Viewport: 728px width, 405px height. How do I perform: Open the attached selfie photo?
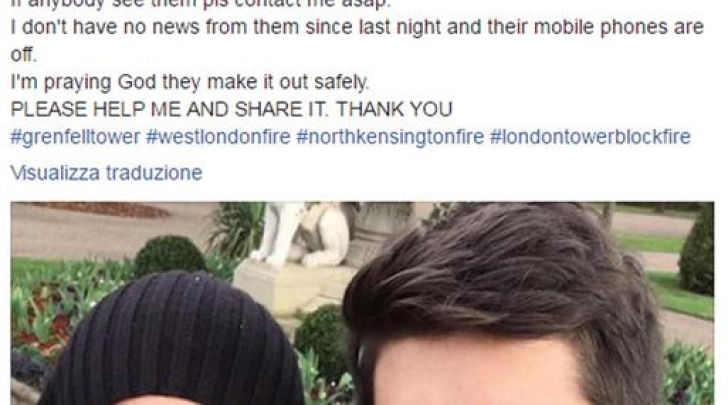pos(362,303)
